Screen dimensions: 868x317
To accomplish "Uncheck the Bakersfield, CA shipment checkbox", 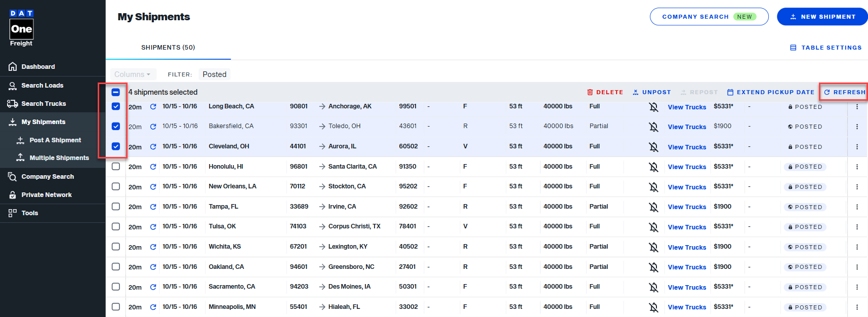I will click(116, 126).
